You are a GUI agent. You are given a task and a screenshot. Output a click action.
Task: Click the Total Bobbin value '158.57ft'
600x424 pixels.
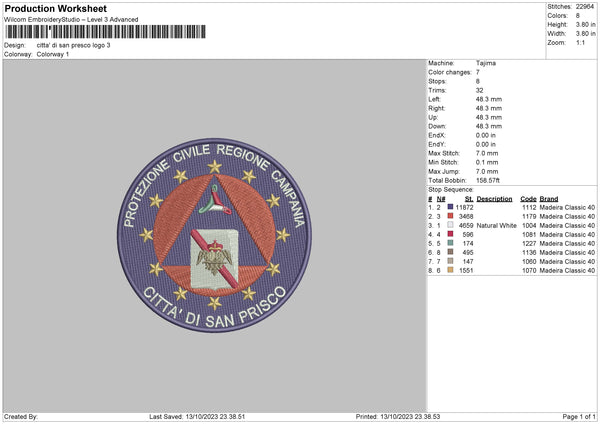click(x=488, y=180)
